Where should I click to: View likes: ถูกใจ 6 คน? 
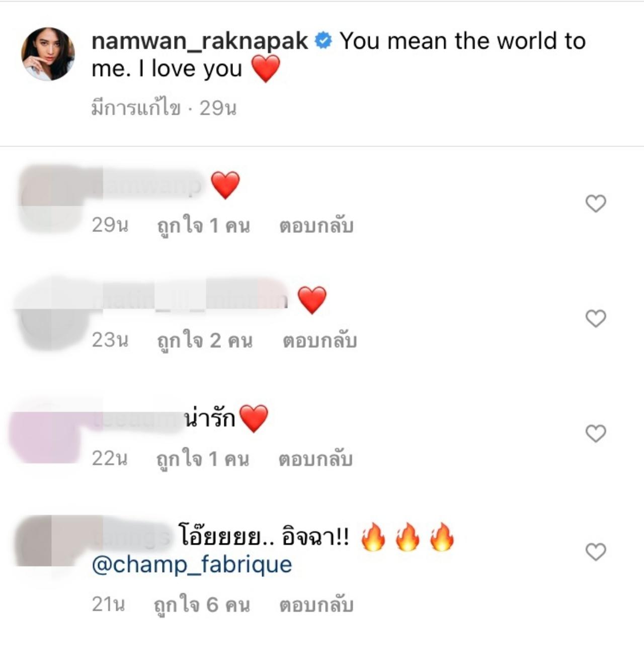pos(202,605)
